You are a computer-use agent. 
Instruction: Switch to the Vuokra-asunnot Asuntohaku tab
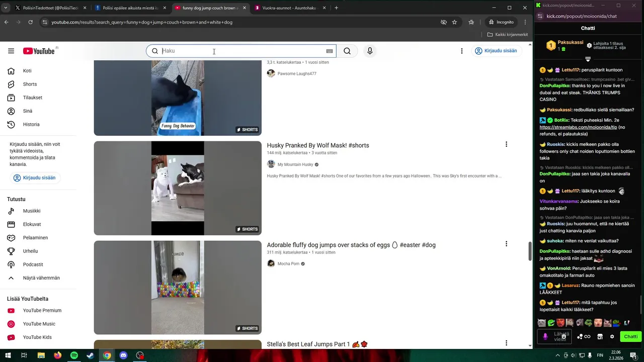[290, 8]
